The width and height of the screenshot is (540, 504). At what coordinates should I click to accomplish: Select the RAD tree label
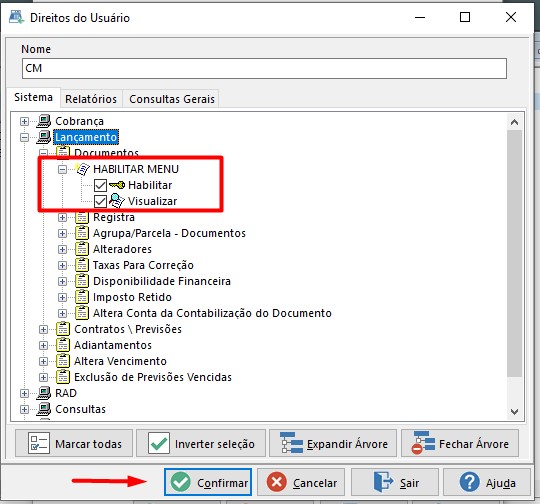[66, 393]
